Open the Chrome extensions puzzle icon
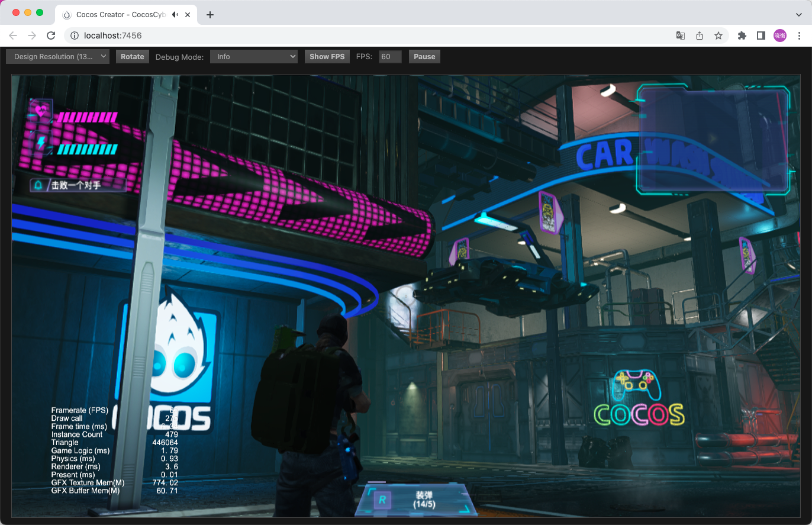 point(742,36)
